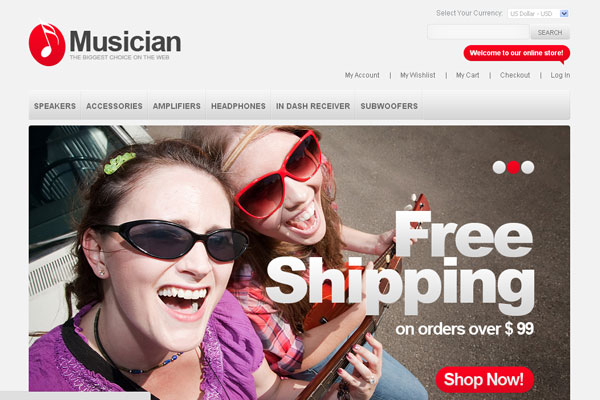Click the red music note logo icon
Screen dimensions: 600x400
point(47,44)
